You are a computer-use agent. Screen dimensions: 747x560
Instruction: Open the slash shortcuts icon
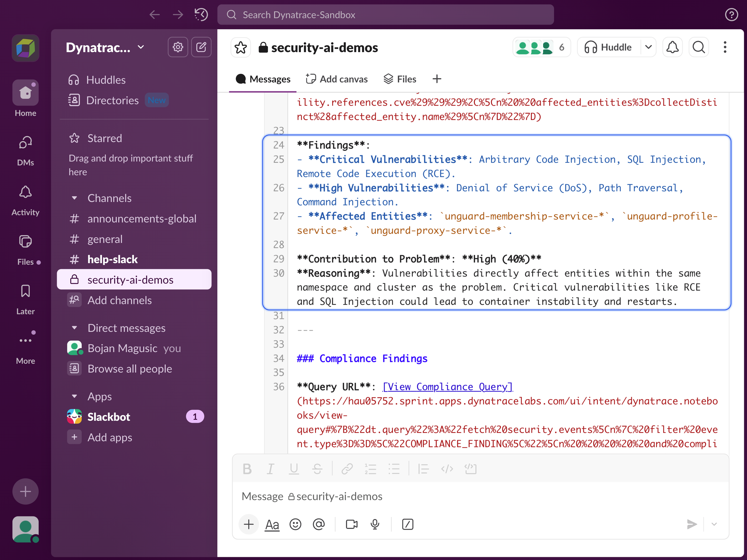click(x=408, y=524)
